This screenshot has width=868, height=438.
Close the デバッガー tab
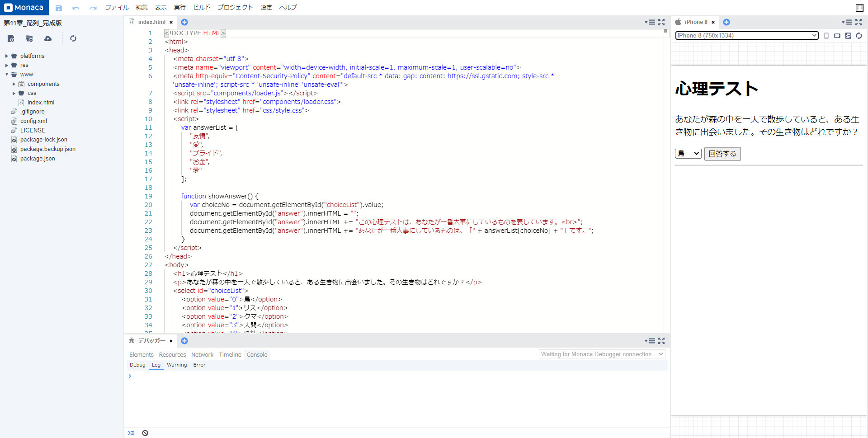coord(171,341)
